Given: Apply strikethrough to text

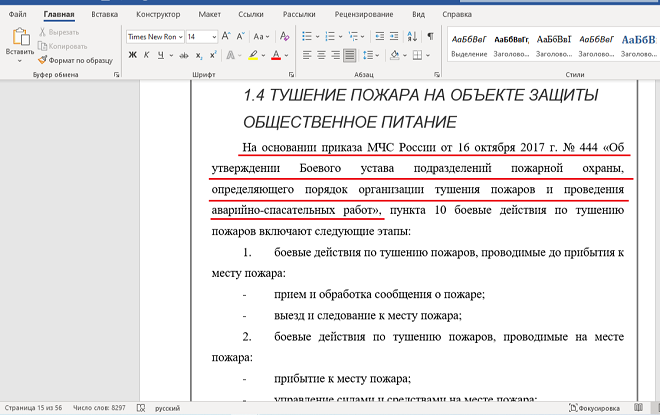Looking at the screenshot, I should pyautogui.click(x=184, y=55).
